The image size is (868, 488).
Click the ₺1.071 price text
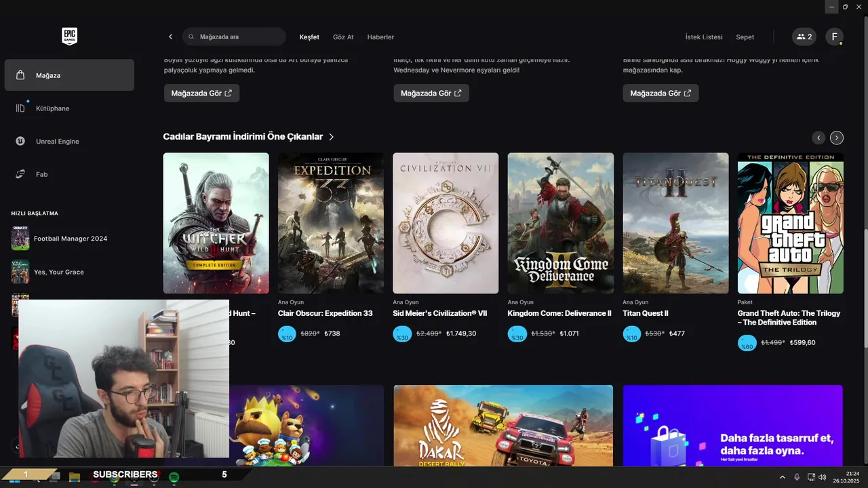(569, 333)
